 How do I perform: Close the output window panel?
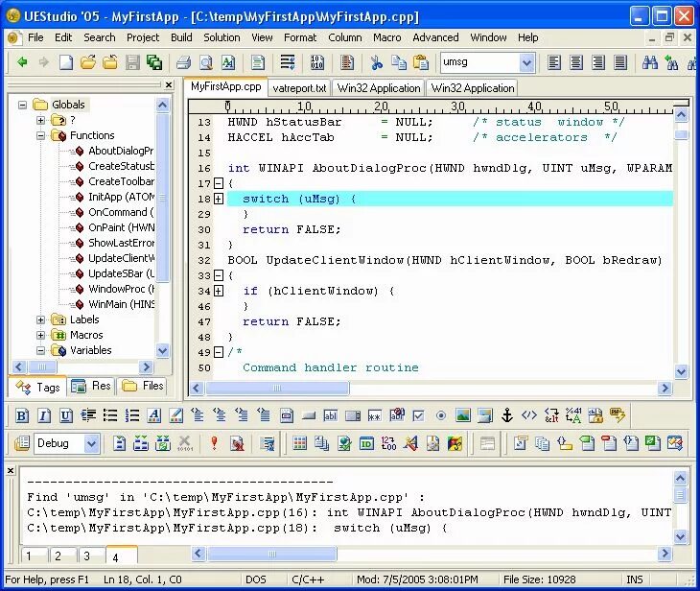[x=11, y=470]
